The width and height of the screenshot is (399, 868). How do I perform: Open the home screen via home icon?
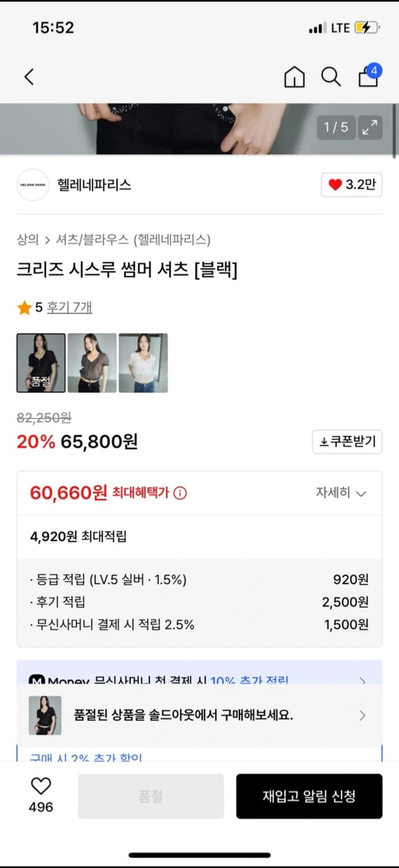coord(294,76)
